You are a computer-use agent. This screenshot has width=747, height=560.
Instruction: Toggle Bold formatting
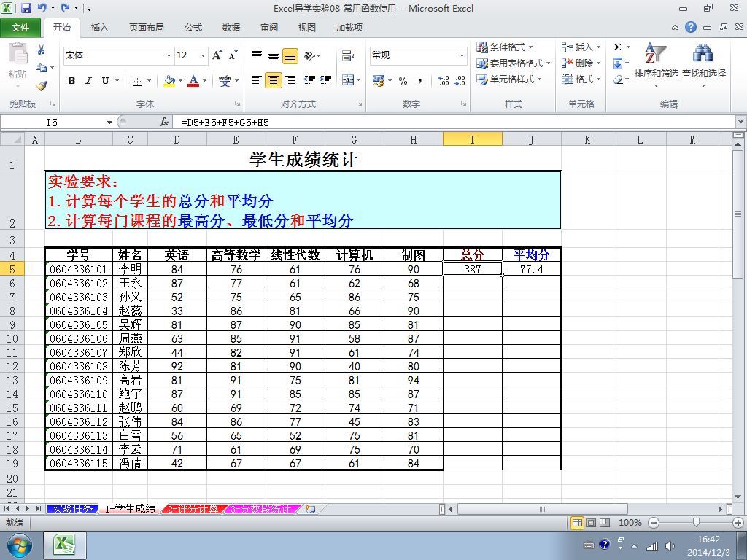pos(72,80)
